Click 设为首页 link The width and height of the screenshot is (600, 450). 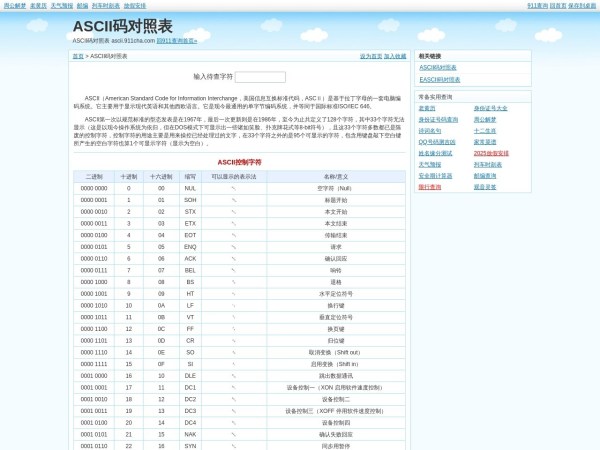371,56
